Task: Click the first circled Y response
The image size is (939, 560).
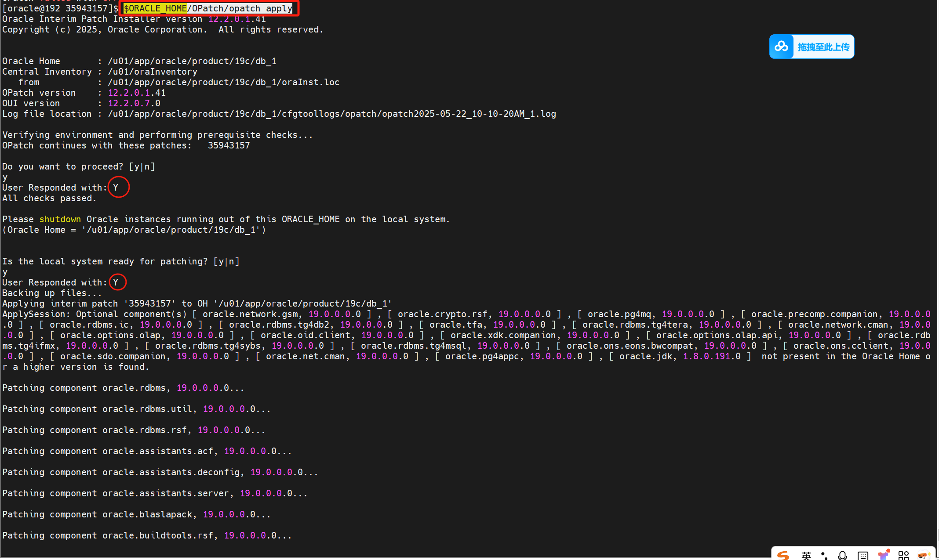Action: (116, 188)
